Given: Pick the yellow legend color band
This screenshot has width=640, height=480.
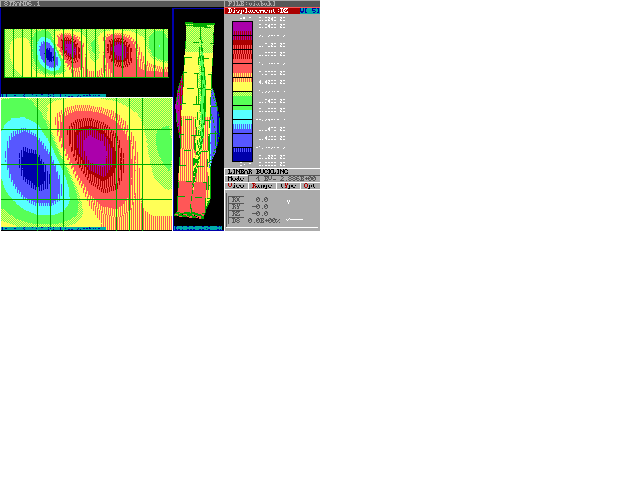Looking at the screenshot, I should click(242, 85).
